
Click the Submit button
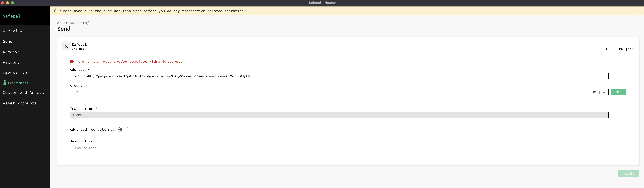tap(628, 173)
